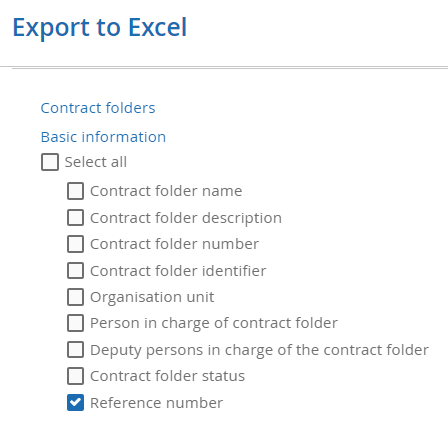Click the Export to Excel title
Viewport: 448px width, 422px height.
(x=100, y=27)
